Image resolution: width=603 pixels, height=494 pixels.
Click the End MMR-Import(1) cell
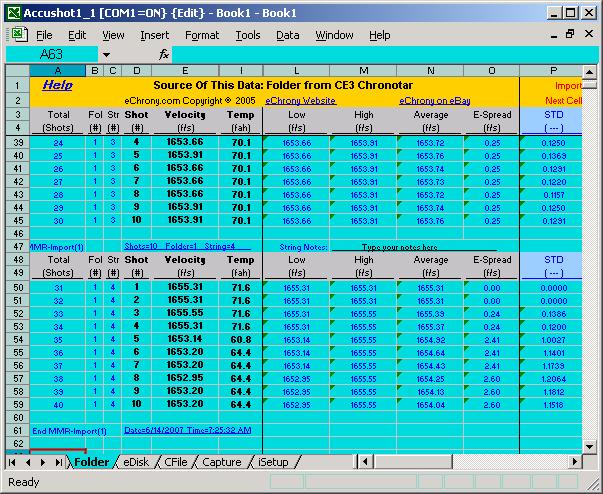click(x=69, y=431)
